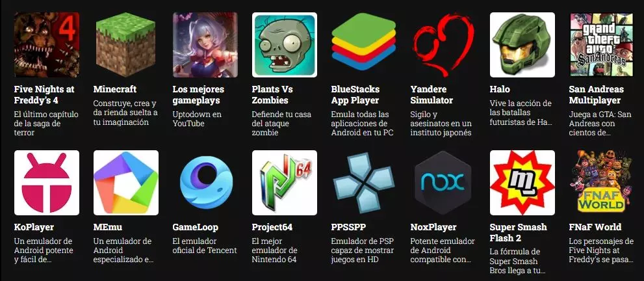This screenshot has width=644, height=281.
Task: Select the MEmu colorful pentagon icon
Action: pyautogui.click(x=125, y=183)
